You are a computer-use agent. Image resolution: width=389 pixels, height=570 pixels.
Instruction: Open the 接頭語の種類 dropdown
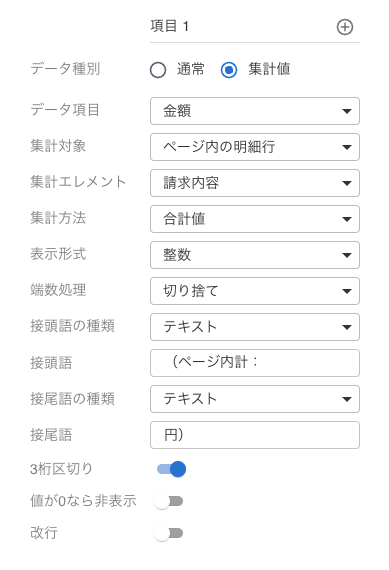click(x=255, y=327)
